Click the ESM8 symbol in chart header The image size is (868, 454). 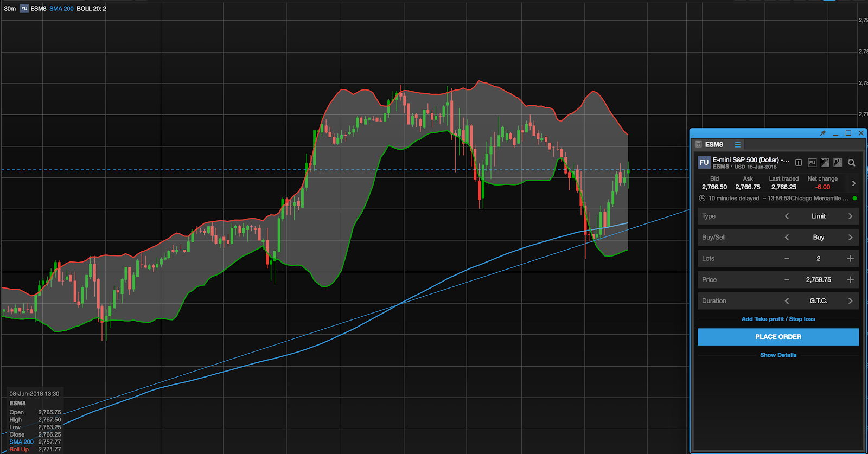pyautogui.click(x=39, y=9)
